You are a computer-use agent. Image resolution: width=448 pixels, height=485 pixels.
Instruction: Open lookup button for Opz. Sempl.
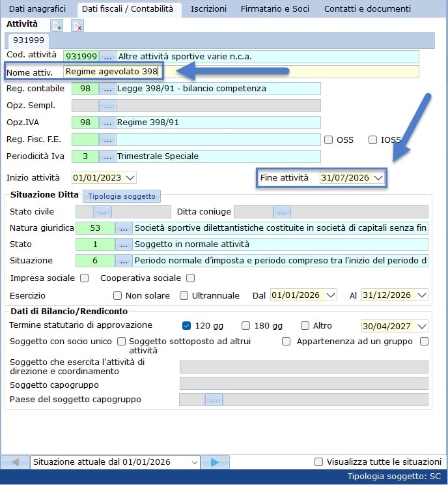point(107,106)
